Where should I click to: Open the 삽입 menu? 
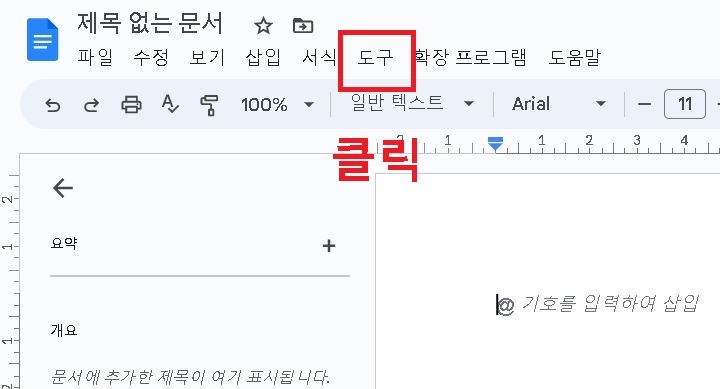click(x=263, y=57)
